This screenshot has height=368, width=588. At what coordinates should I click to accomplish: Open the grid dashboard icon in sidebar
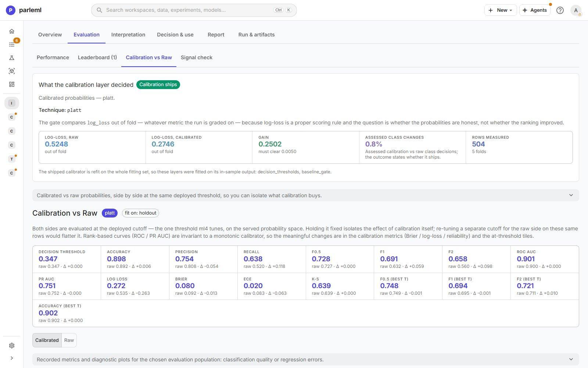pos(12,84)
